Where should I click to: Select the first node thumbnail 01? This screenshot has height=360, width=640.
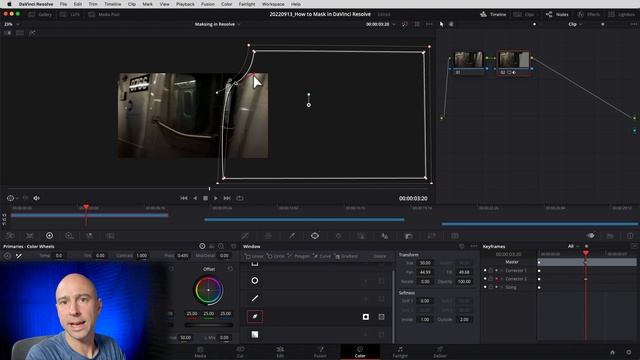468,60
